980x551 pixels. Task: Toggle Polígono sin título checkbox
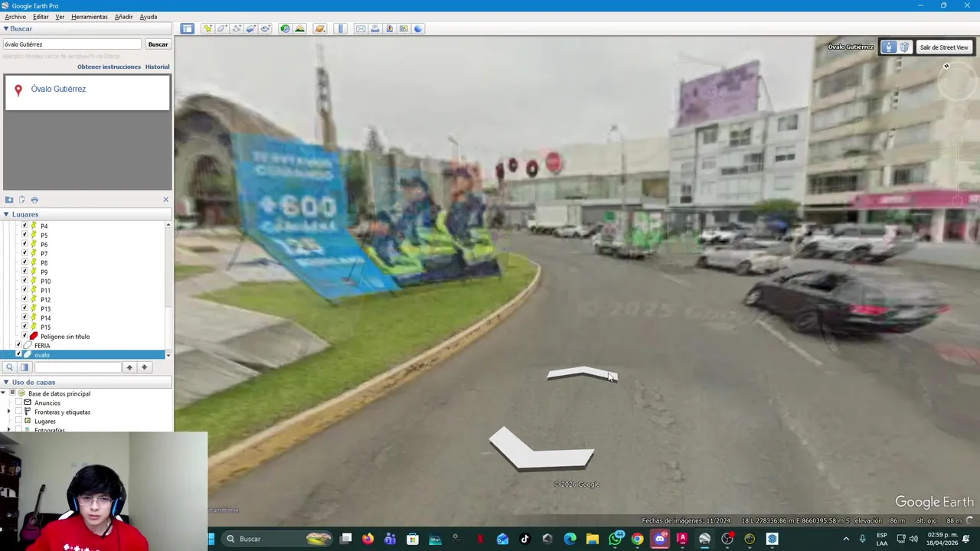pos(24,336)
